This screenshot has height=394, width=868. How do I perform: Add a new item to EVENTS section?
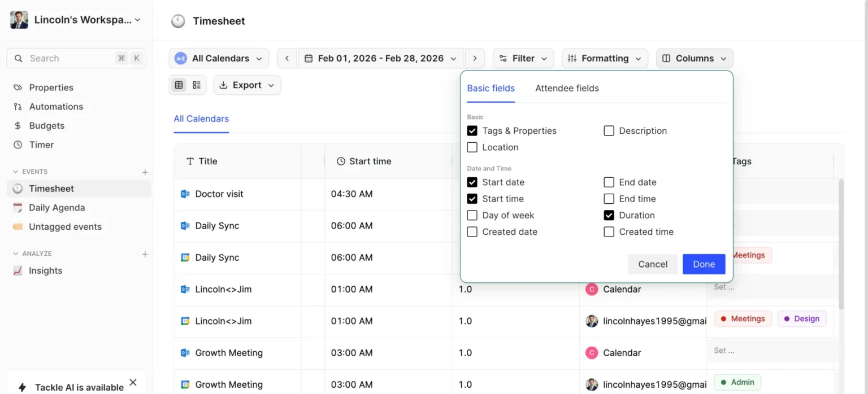[x=145, y=172]
